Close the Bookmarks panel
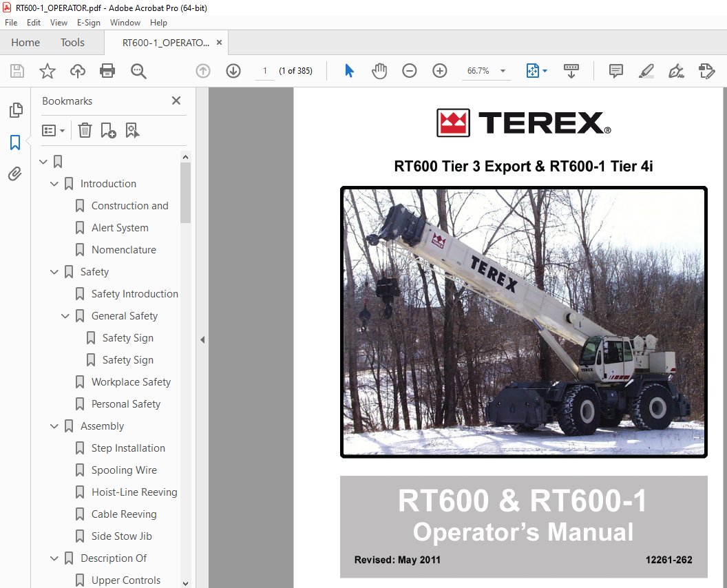The image size is (727, 588). (176, 101)
